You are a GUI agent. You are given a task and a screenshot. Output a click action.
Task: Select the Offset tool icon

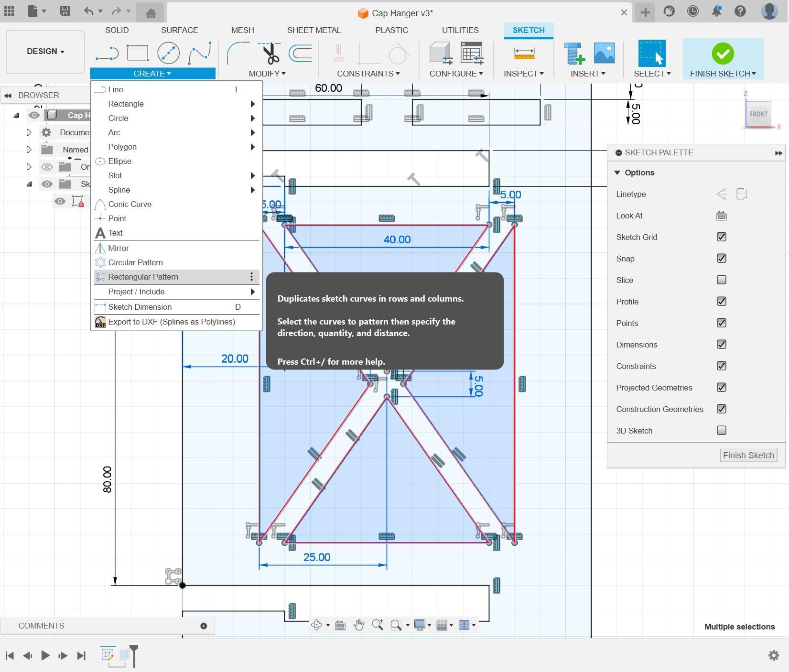300,53
